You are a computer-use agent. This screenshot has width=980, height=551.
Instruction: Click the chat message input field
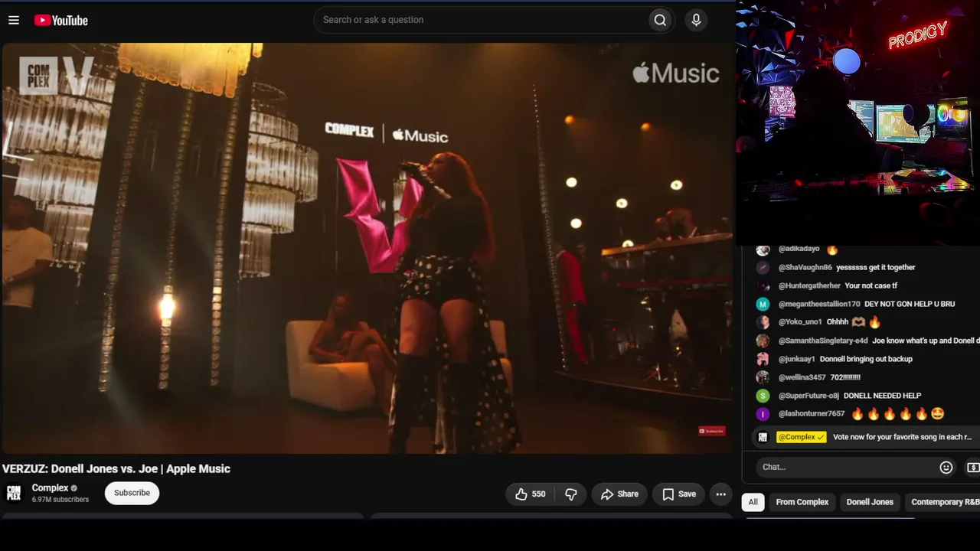[846, 467]
